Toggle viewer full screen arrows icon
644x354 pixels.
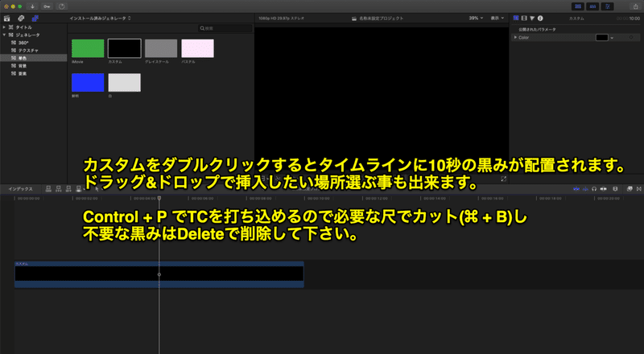(504, 179)
